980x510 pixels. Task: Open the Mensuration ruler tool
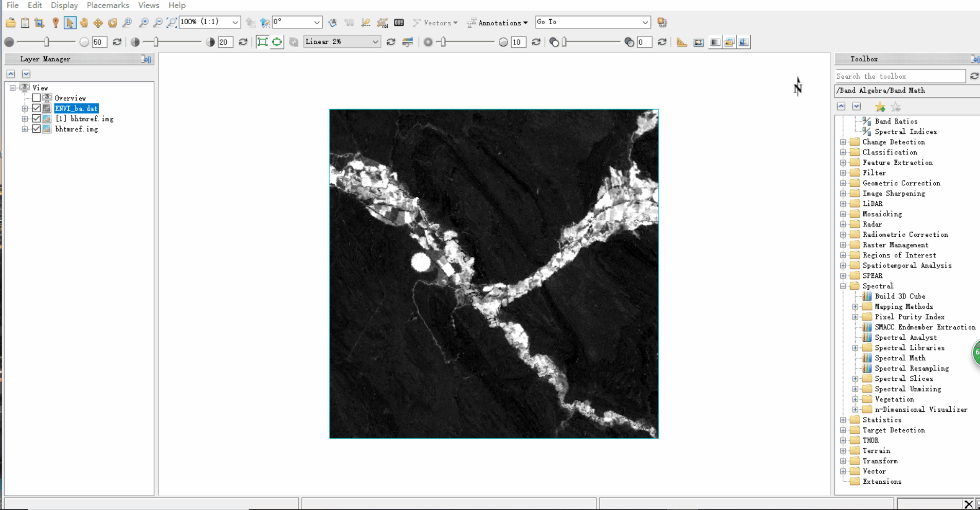(682, 42)
